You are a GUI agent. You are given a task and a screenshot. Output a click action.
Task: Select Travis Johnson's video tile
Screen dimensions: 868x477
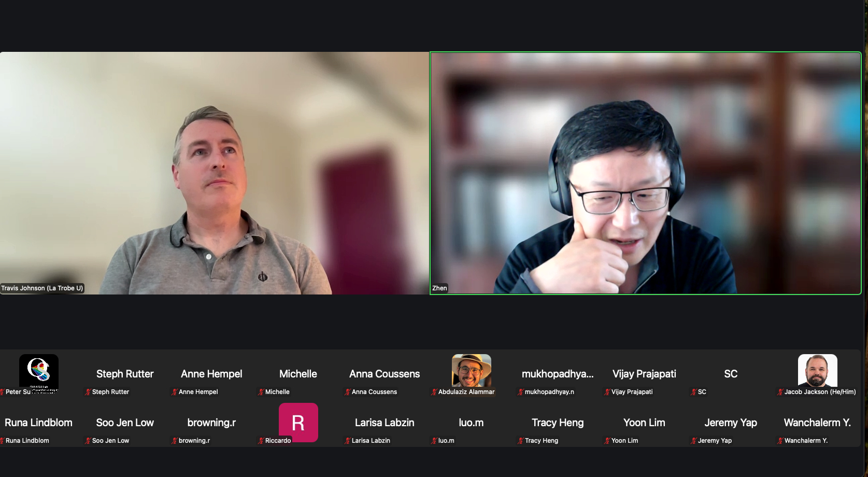(x=215, y=173)
